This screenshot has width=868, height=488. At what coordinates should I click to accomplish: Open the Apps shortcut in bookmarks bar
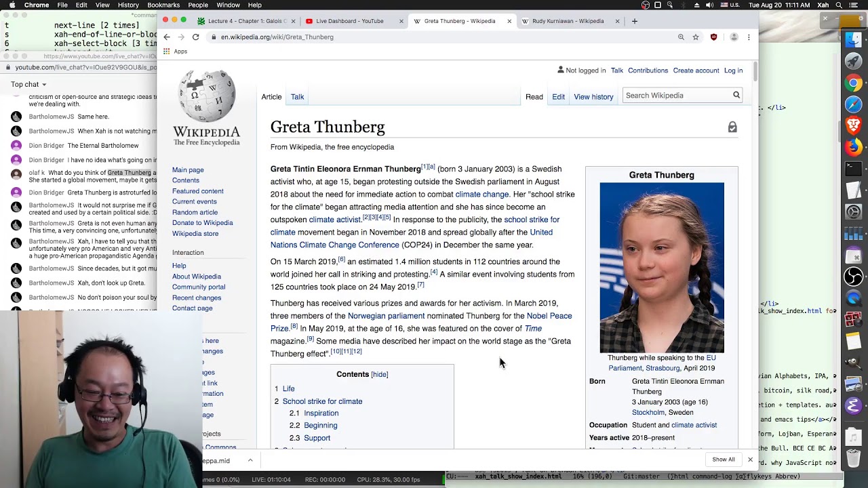(x=175, y=52)
